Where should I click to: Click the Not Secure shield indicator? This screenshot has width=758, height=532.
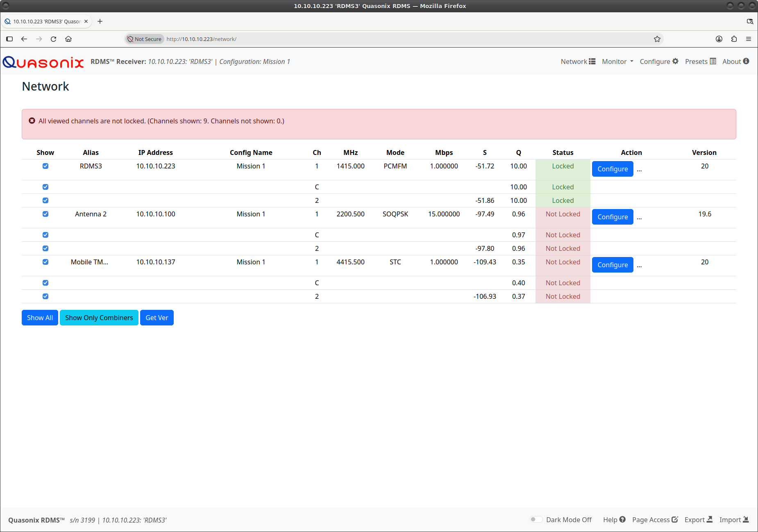tap(144, 39)
